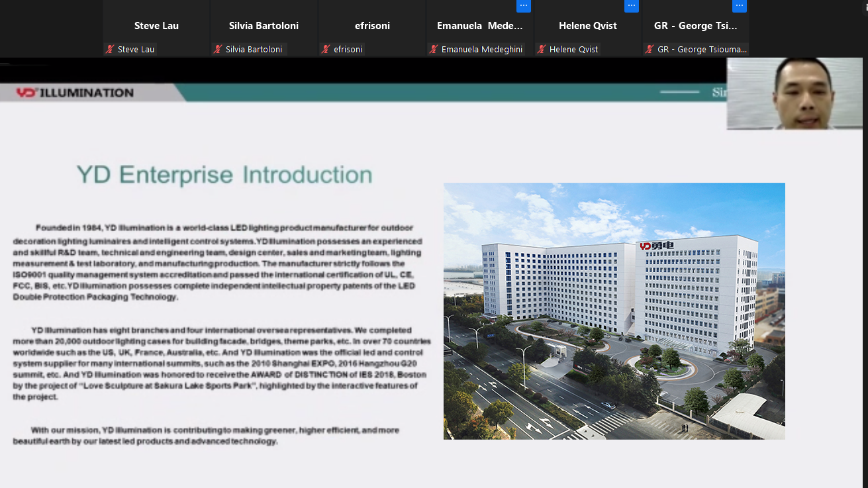Select Steve Lau's participant tile
The width and height of the screenshot is (868, 488).
(156, 26)
